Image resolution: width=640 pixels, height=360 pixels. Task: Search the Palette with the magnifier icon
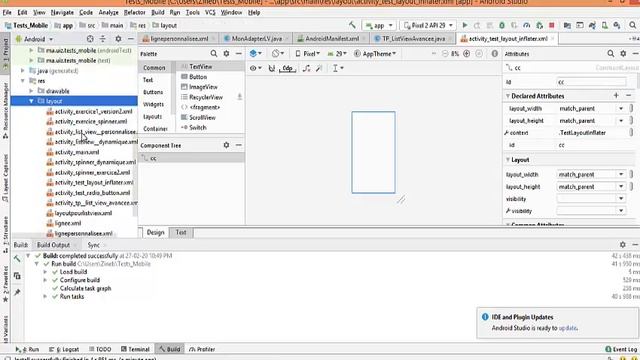213,53
